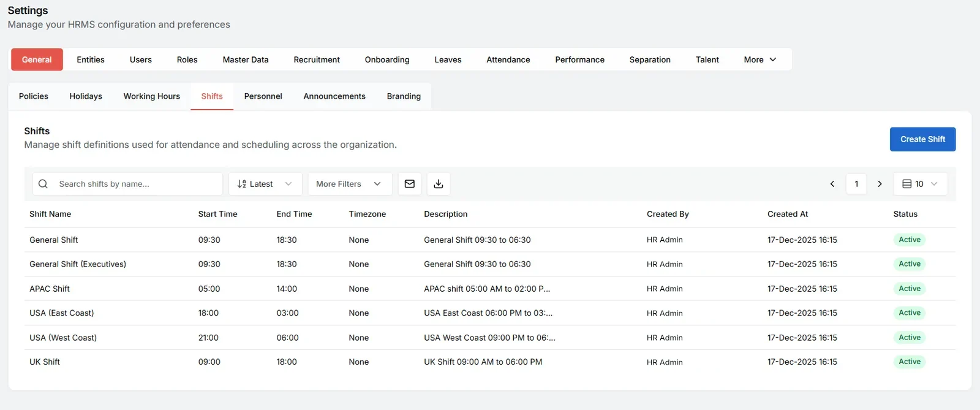Switch to Master Data tab
This screenshot has height=410, width=980.
[246, 59]
